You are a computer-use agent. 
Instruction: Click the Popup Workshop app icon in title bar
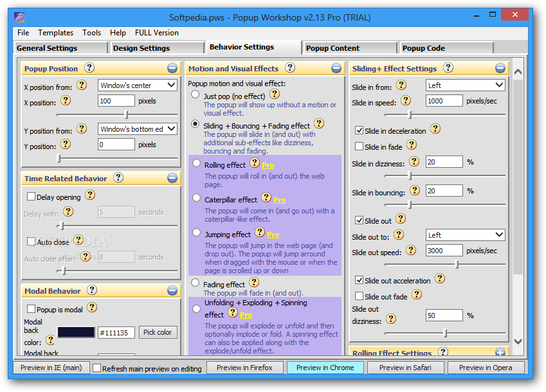19,17
